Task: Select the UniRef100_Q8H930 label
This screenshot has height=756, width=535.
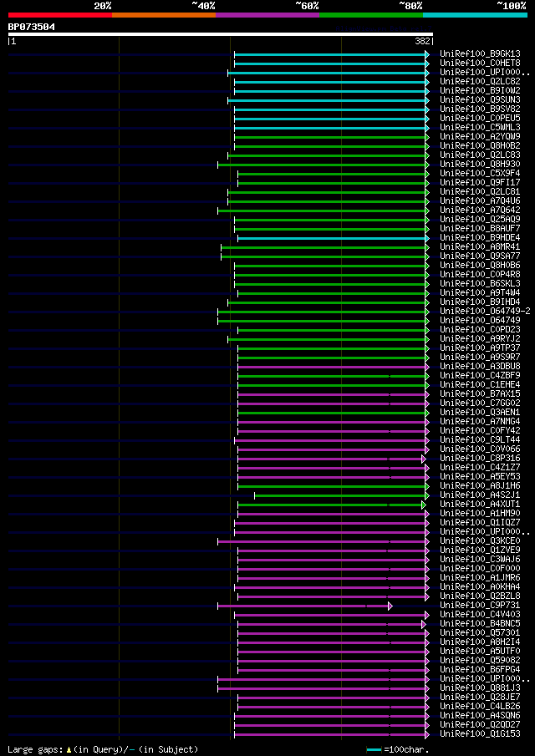Action: pos(480,165)
